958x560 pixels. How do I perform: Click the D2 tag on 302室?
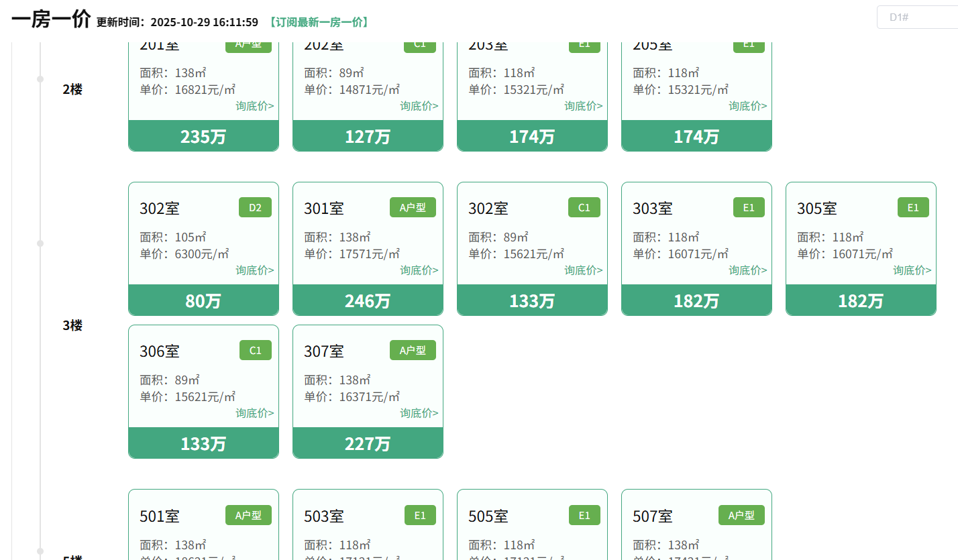point(255,208)
